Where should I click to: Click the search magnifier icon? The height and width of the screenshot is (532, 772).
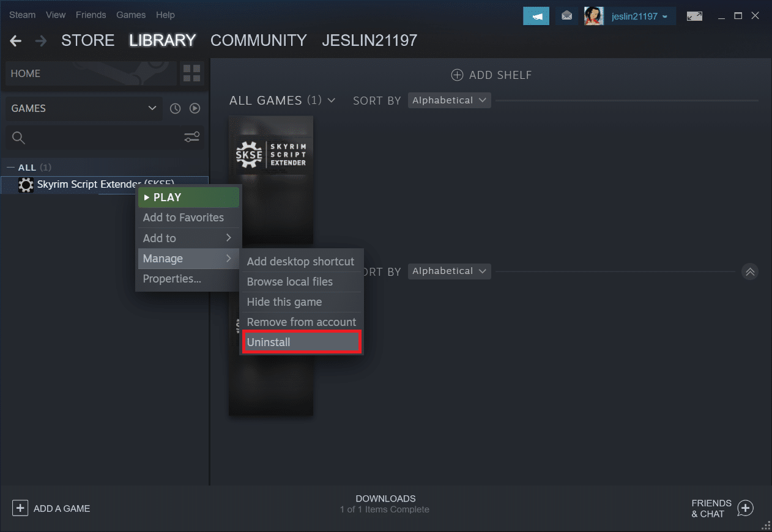coord(19,138)
